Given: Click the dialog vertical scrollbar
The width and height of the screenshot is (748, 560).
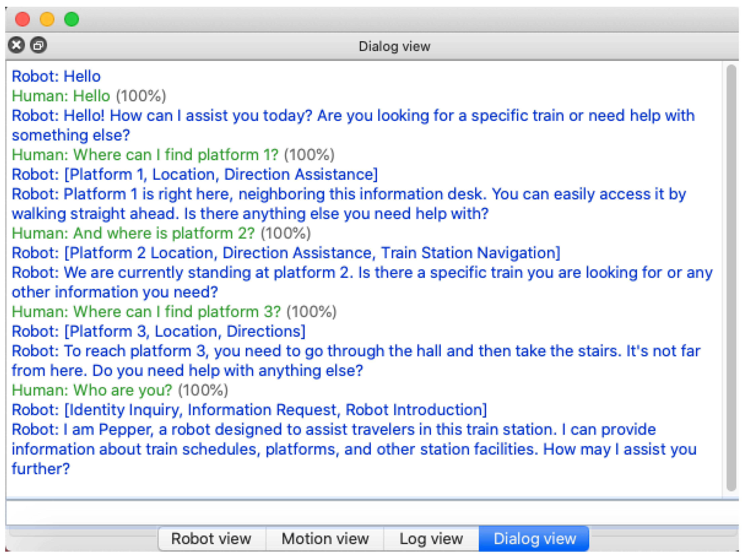Looking at the screenshot, I should coord(731,277).
